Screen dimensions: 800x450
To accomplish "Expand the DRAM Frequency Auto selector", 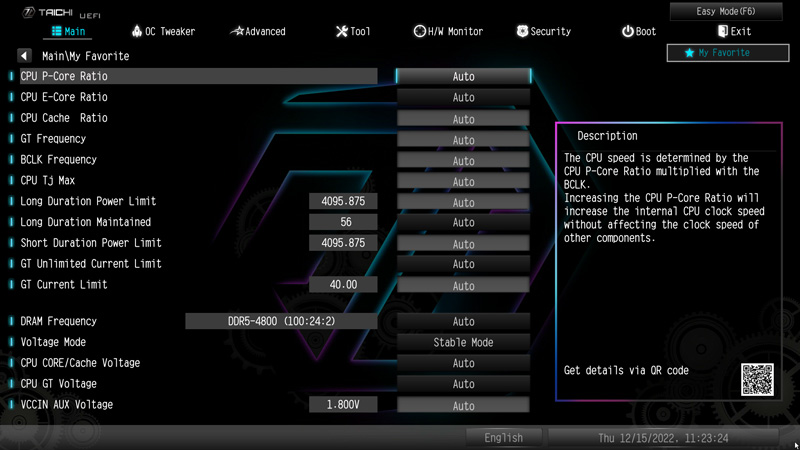I will [x=463, y=322].
